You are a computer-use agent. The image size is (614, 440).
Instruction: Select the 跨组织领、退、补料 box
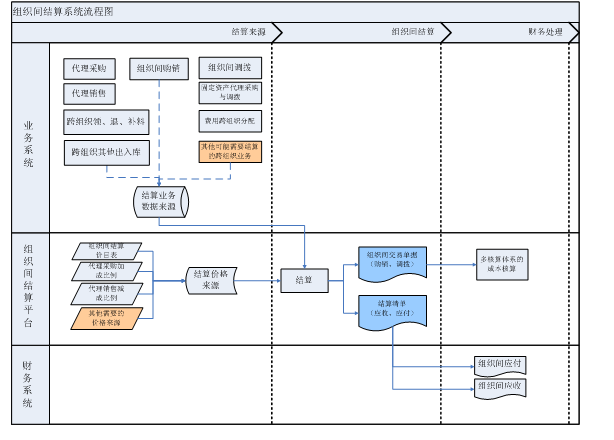pos(106,122)
